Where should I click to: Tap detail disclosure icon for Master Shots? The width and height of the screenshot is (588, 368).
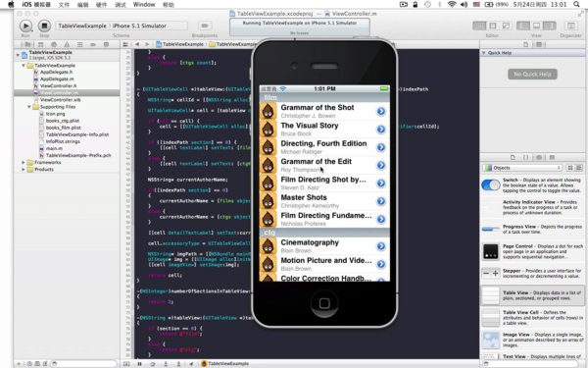point(381,201)
